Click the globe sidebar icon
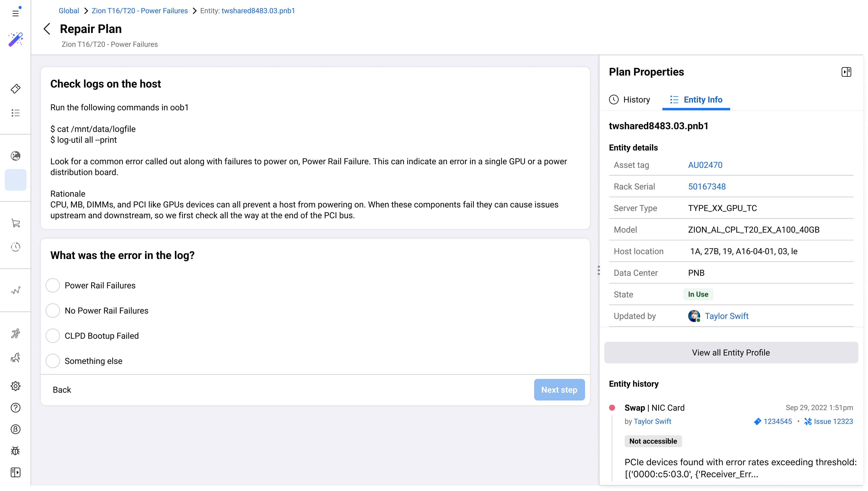Screen dimensions: 868x491 (16, 156)
